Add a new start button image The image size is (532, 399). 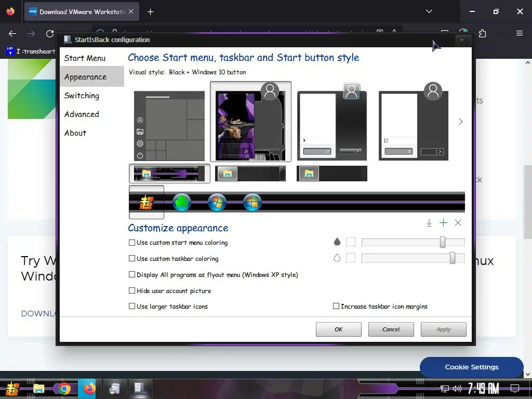[x=444, y=222]
